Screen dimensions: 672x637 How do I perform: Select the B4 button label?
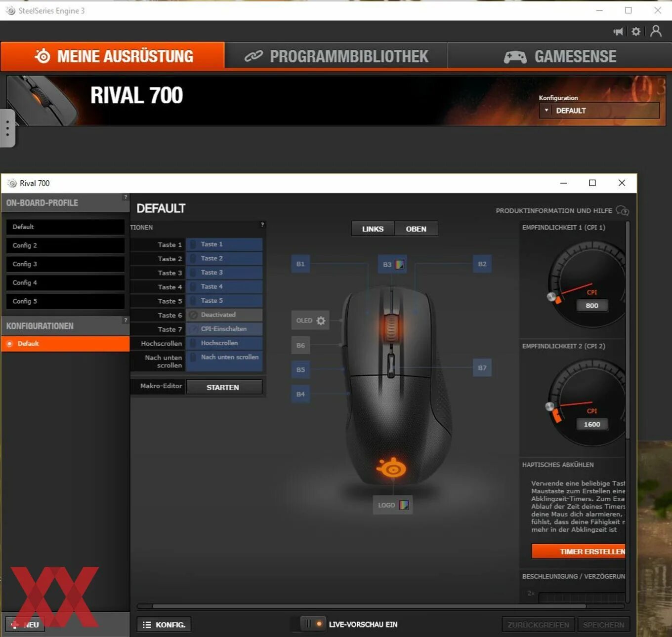[300, 394]
